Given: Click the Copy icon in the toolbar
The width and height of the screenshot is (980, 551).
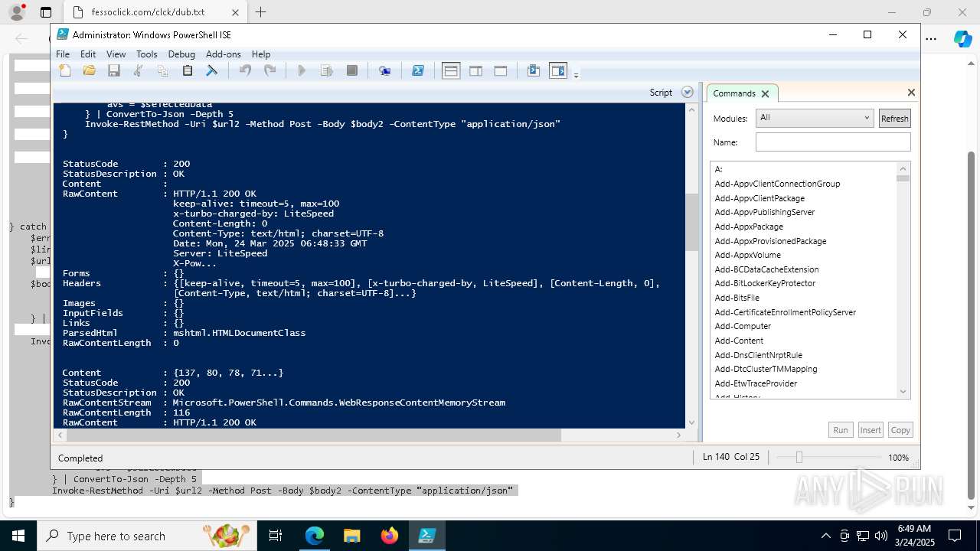Looking at the screenshot, I should (x=163, y=70).
